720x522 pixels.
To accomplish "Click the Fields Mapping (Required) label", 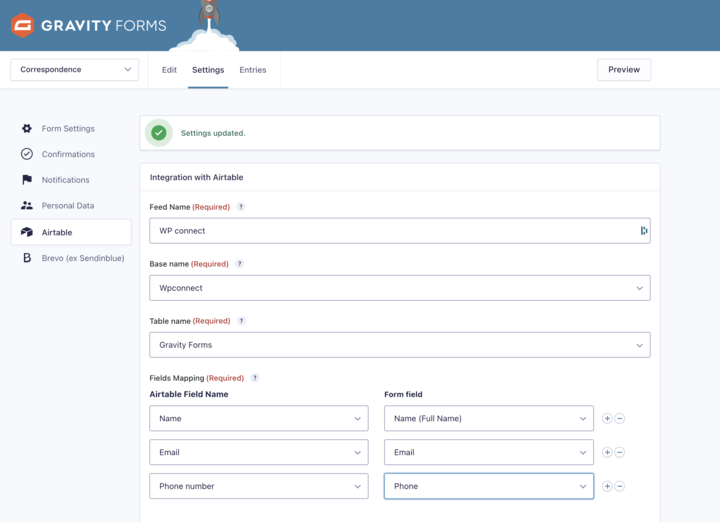I will [197, 378].
